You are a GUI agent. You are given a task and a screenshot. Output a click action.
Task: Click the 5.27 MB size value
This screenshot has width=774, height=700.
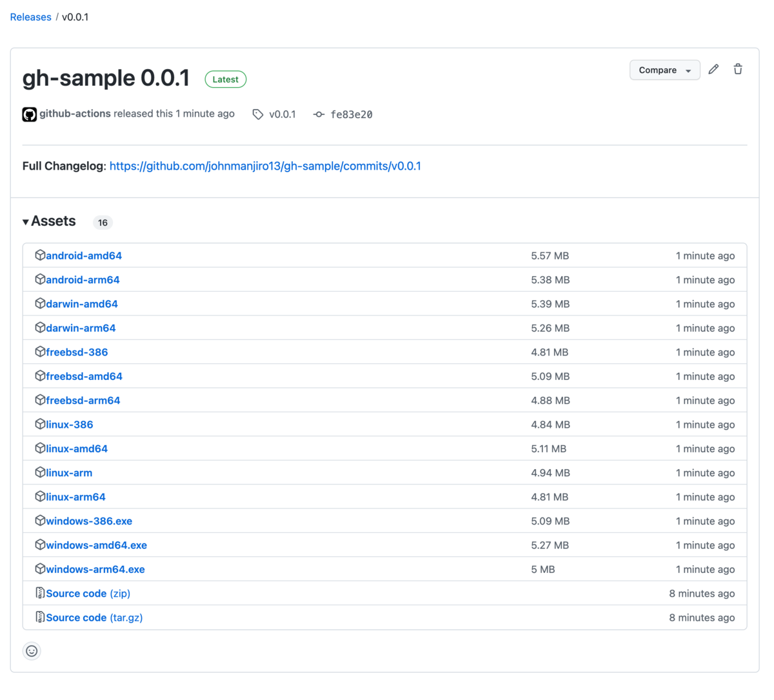pos(550,545)
